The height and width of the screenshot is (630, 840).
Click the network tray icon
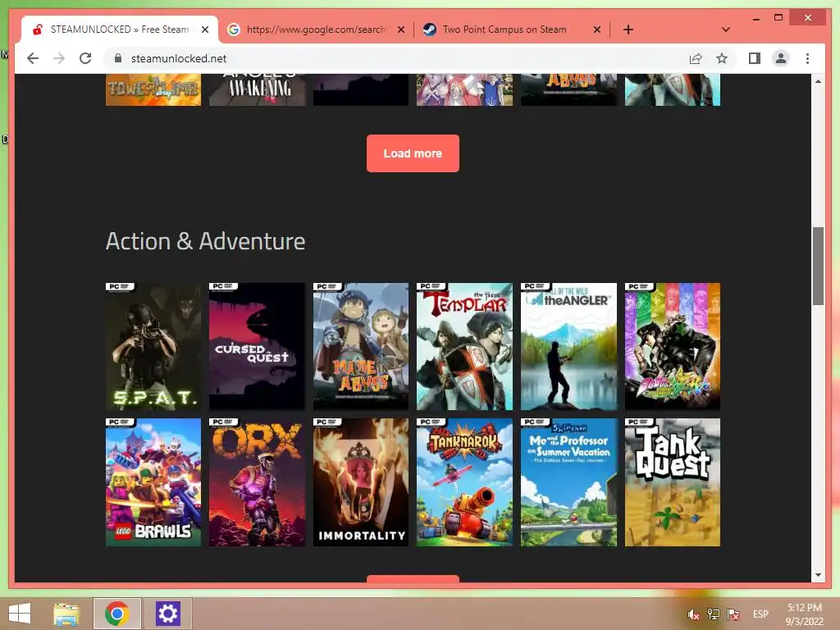pos(713,614)
